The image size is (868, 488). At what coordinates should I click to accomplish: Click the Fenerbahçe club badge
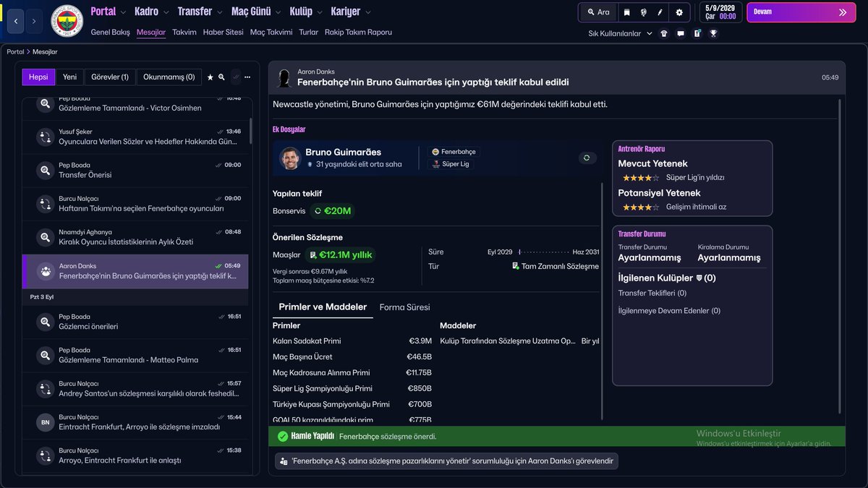point(67,21)
